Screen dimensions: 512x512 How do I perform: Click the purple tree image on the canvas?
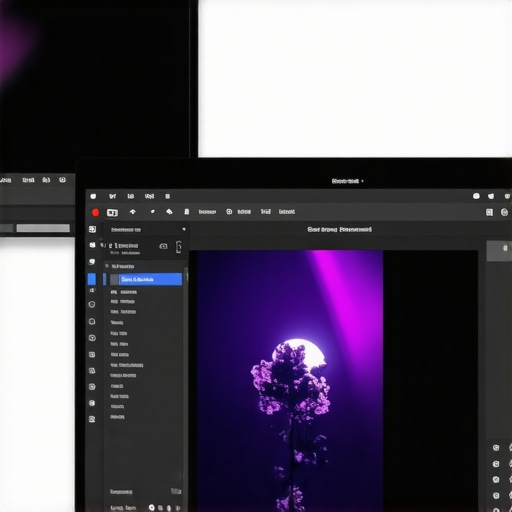pos(290,381)
